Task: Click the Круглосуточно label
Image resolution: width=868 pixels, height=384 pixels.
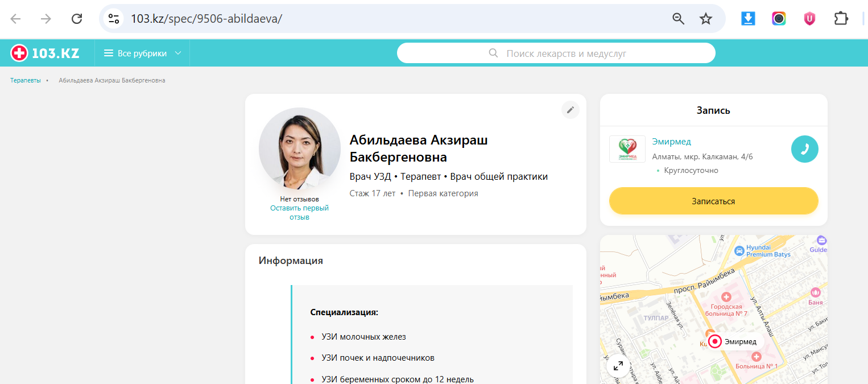Action: 691,171
